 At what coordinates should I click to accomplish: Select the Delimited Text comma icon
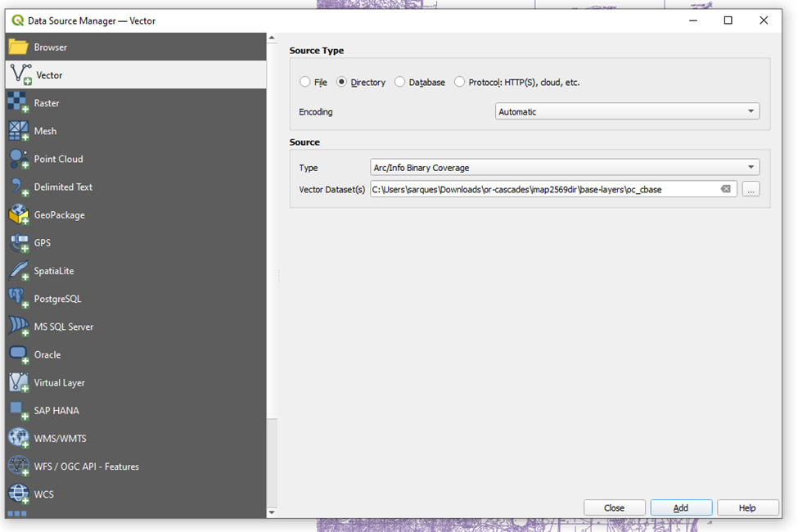coord(18,187)
